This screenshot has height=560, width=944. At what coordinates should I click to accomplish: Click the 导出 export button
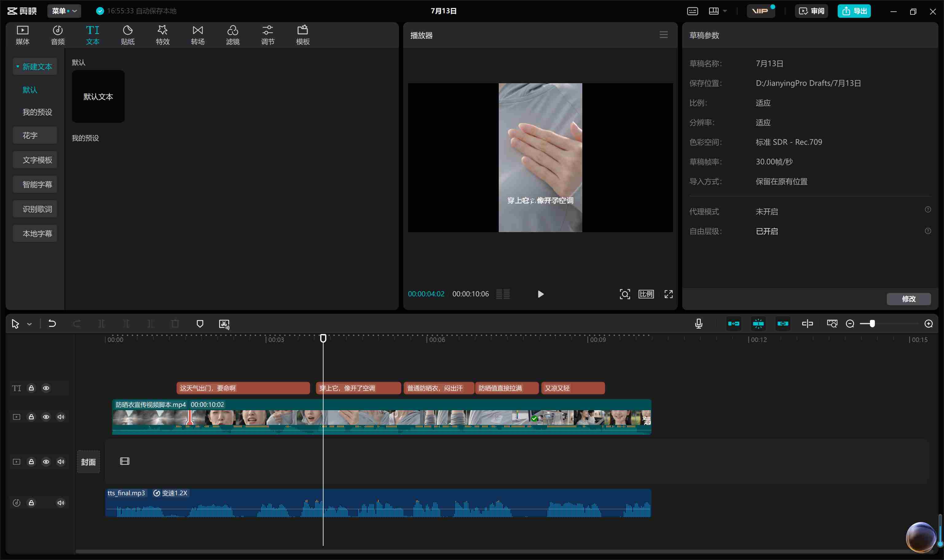(854, 11)
